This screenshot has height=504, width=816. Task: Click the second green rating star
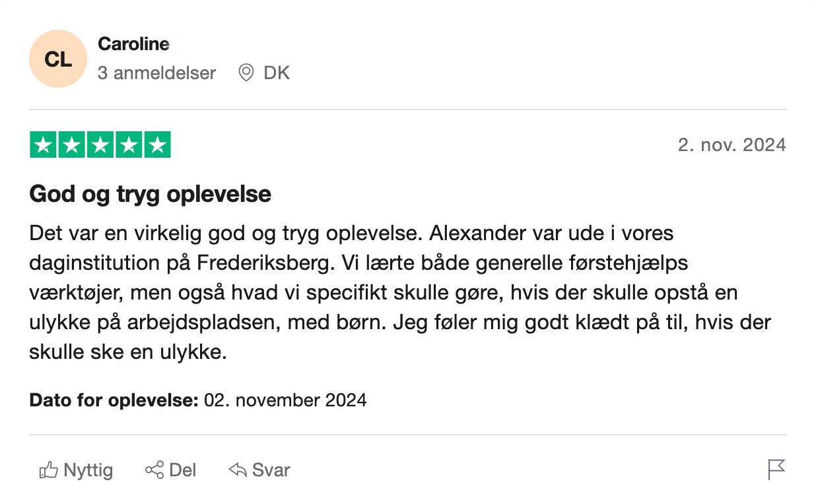click(x=72, y=144)
